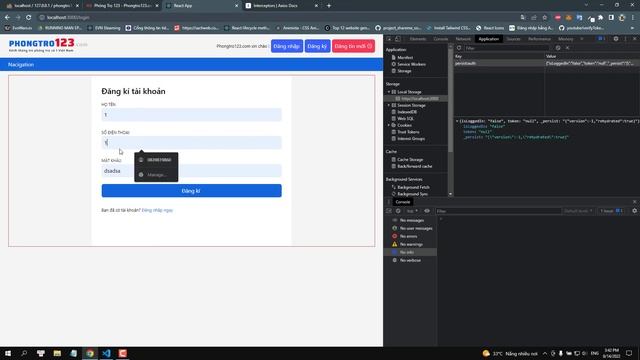Click the inspect element picker icon
640x360 pixels.
click(389, 39)
